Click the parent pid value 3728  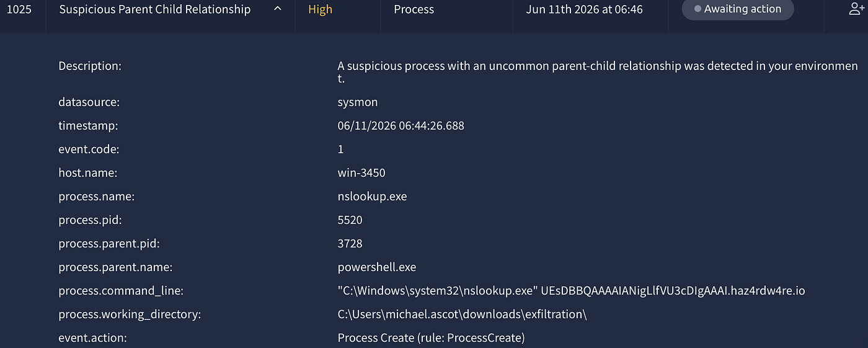350,244
